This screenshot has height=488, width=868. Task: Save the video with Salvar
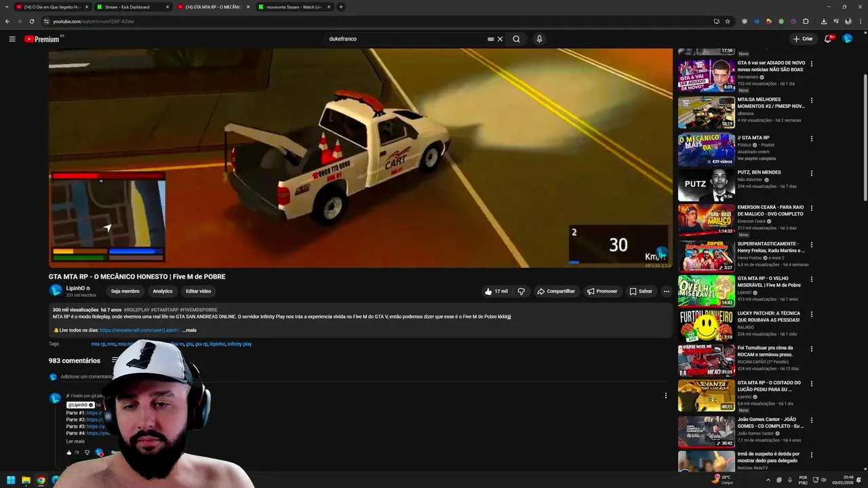[641, 291]
